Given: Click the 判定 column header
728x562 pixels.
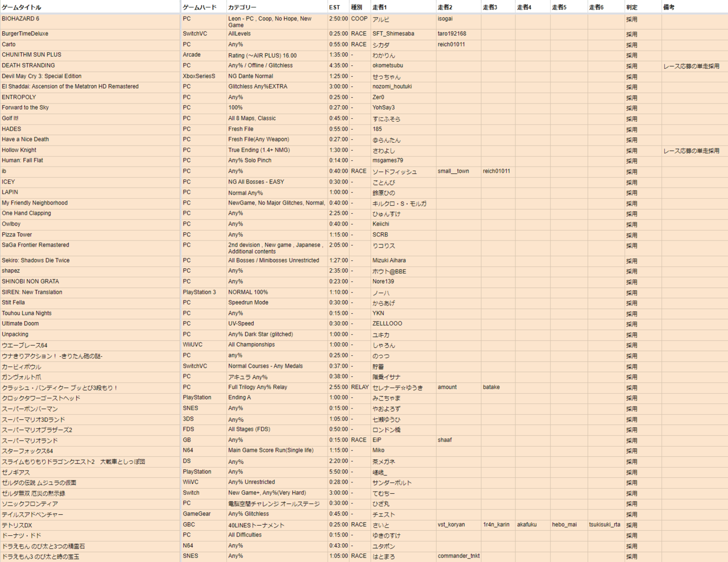Looking at the screenshot, I should 643,7.
